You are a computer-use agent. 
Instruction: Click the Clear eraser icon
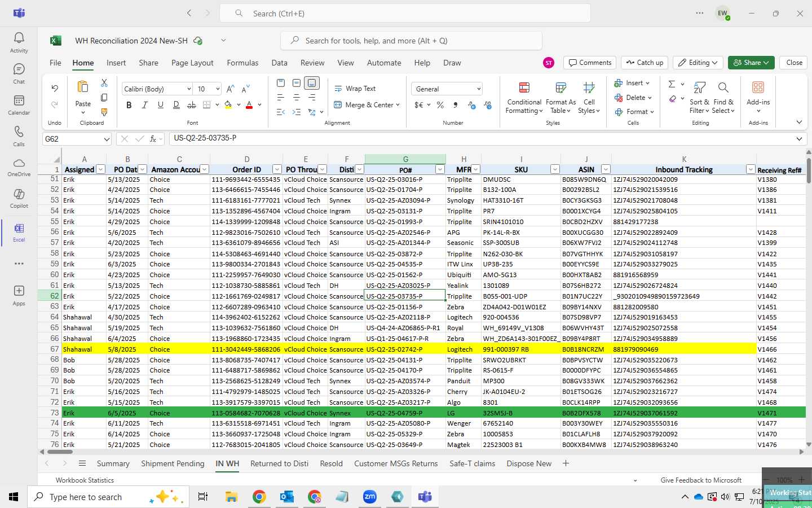click(672, 99)
